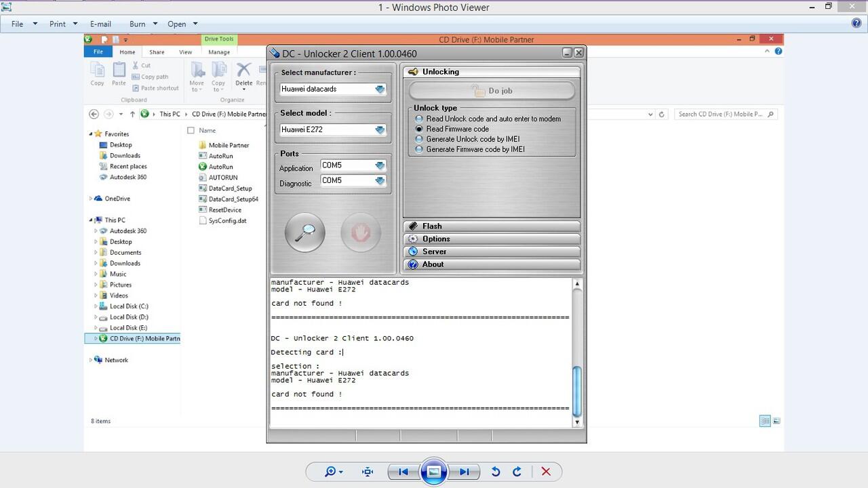Viewport: 868px width, 488px height.
Task: Open Photo Viewer Open menu
Action: tap(182, 24)
